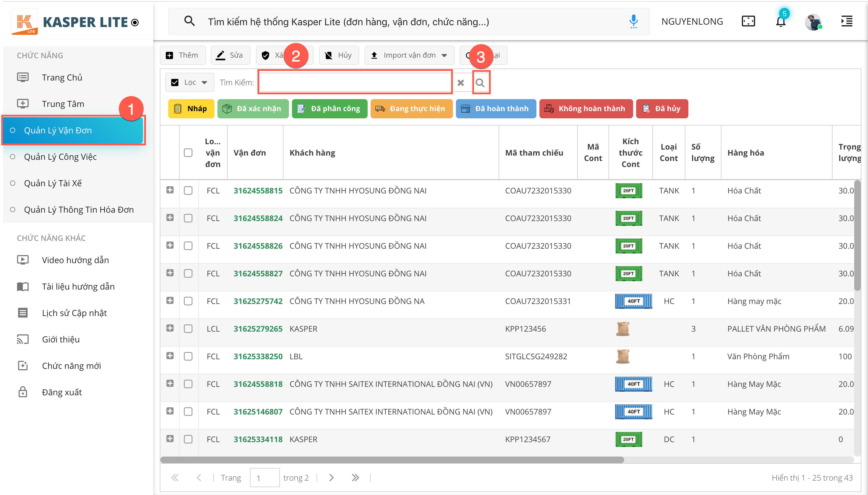Check the select-all checkbox in table header

[188, 153]
